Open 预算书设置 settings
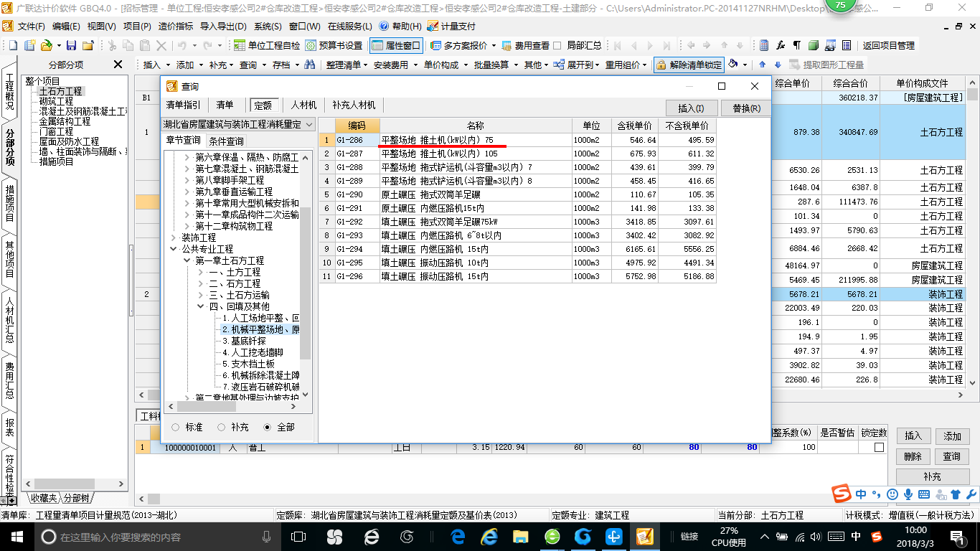The image size is (980, 551). [334, 45]
